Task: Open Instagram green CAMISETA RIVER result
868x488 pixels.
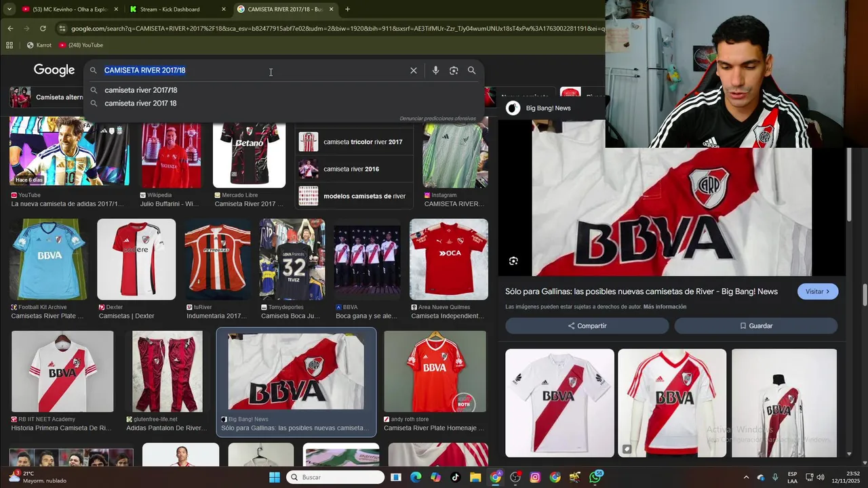Action: point(455,155)
